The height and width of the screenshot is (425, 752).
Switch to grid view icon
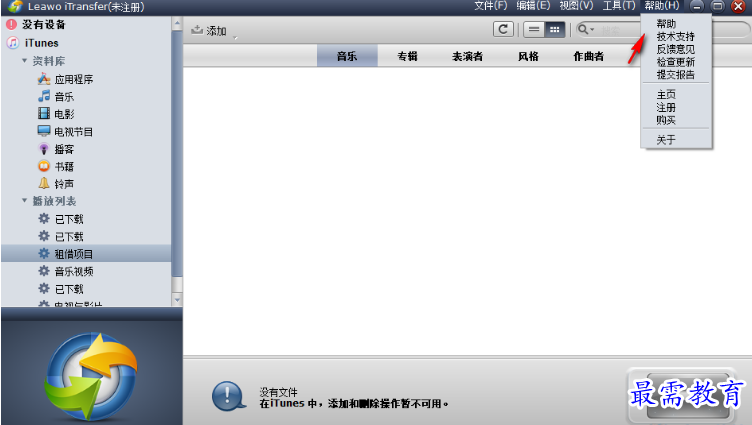[554, 29]
